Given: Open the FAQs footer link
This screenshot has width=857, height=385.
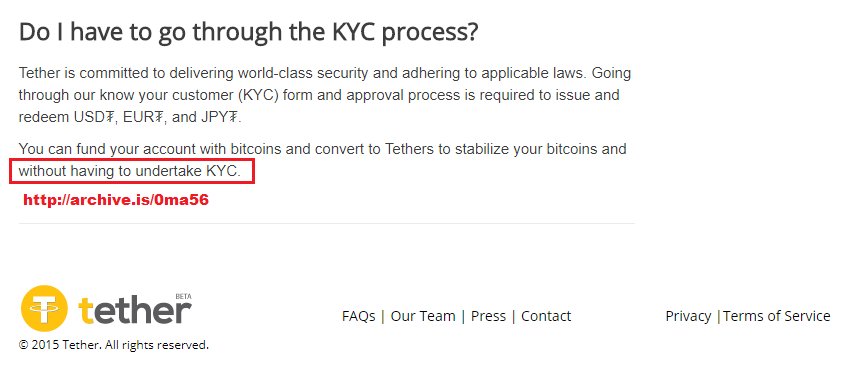Looking at the screenshot, I should coord(359,316).
